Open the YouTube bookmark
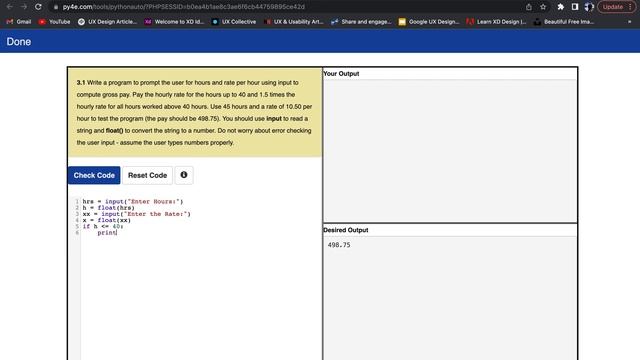Image resolution: width=640 pixels, height=360 pixels. pos(54,22)
